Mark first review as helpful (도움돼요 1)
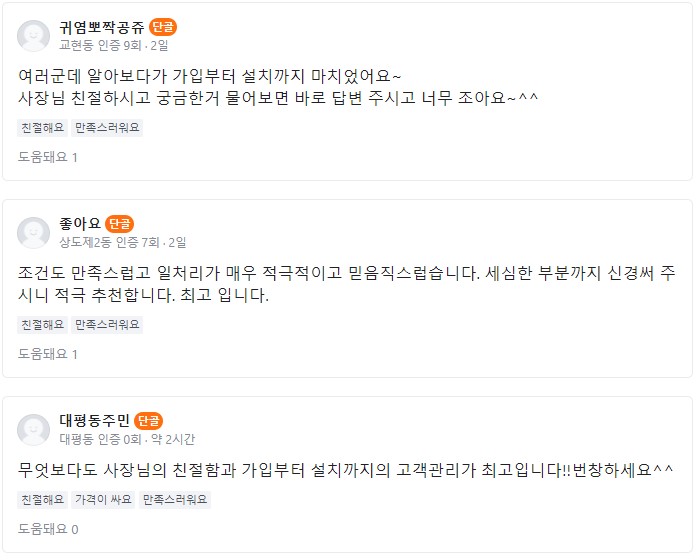This screenshot has height=560, width=700. [x=47, y=157]
